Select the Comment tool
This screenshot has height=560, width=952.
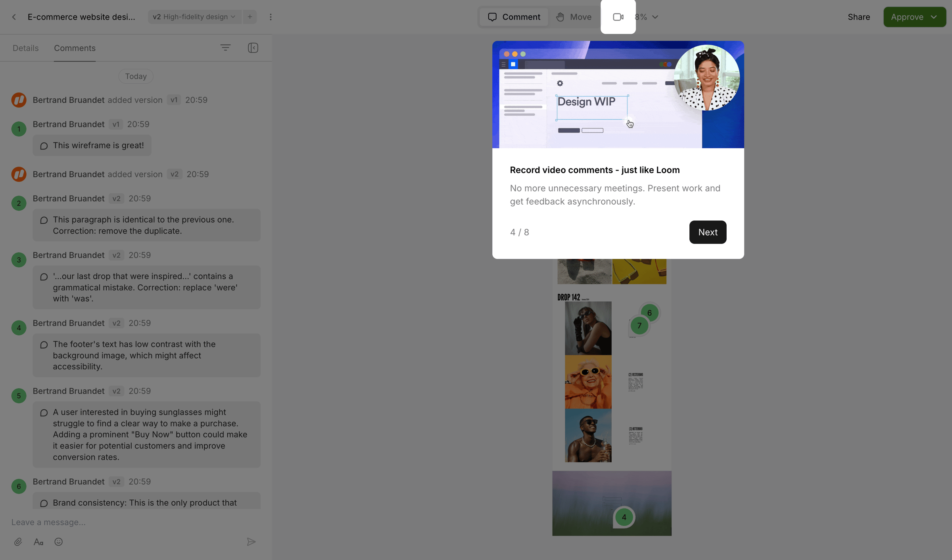point(514,17)
